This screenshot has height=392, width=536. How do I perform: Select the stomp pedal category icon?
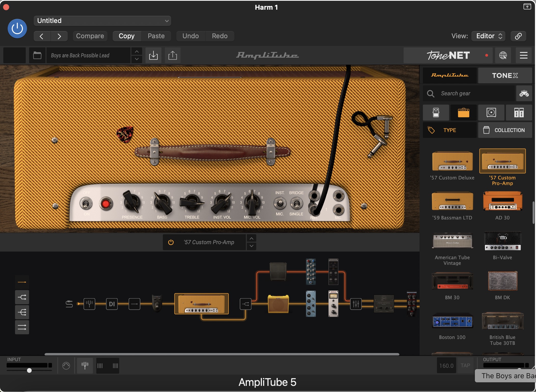coord(436,112)
